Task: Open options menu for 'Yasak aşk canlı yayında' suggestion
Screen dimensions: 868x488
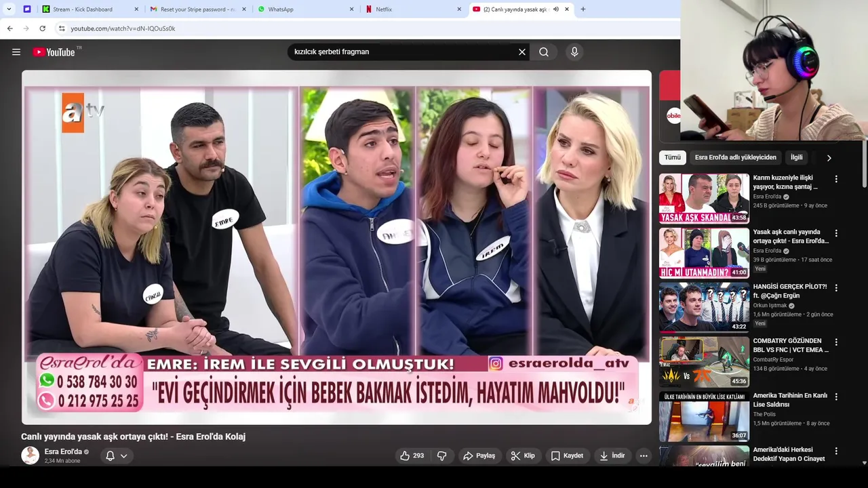Action: pos(835,233)
